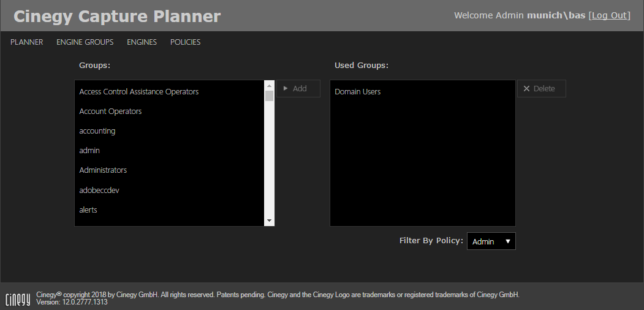Switch to POLICIES page

[x=185, y=42]
